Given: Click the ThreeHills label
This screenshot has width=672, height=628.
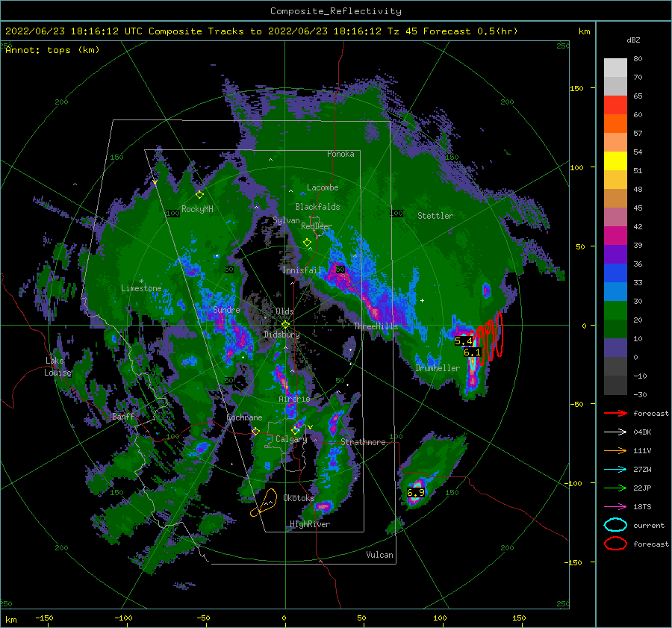Looking at the screenshot, I should click(376, 326).
